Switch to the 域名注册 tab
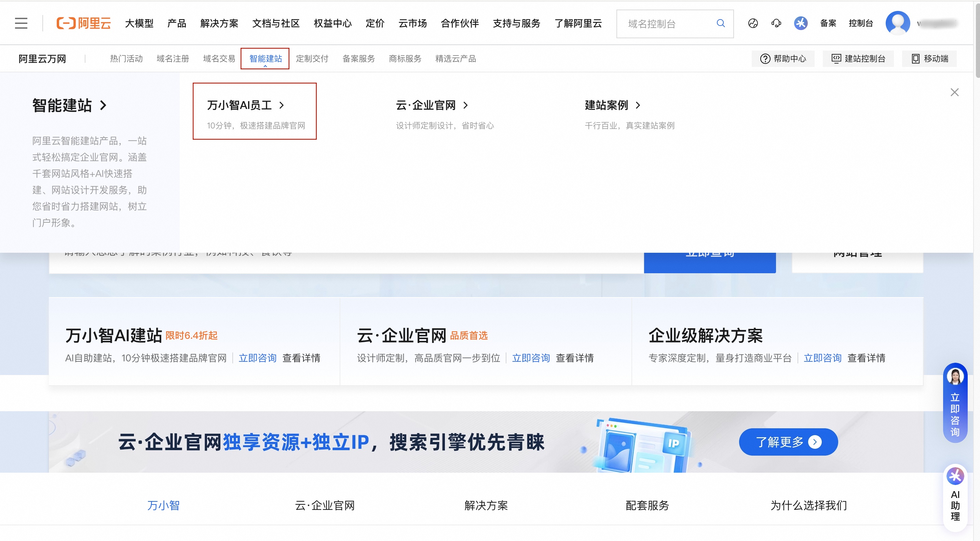Viewport: 980px width, 541px height. pos(172,58)
